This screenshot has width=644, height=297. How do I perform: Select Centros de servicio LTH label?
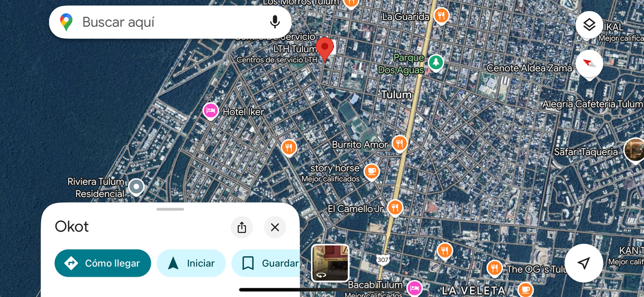pyautogui.click(x=277, y=60)
